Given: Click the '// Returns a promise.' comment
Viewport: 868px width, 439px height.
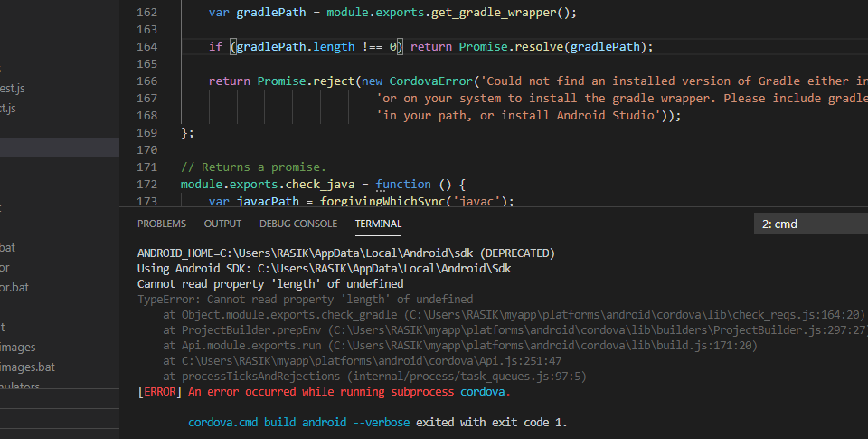Looking at the screenshot, I should tap(253, 167).
